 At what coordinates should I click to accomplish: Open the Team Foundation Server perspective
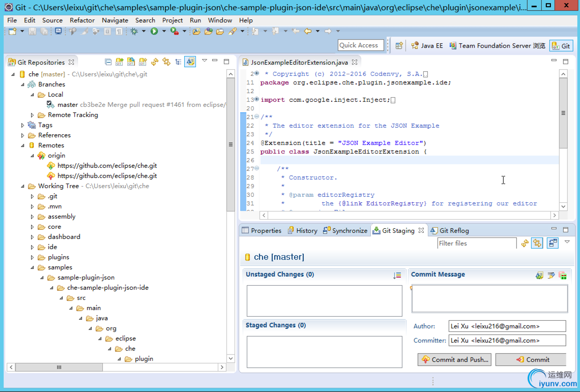tap(497, 45)
